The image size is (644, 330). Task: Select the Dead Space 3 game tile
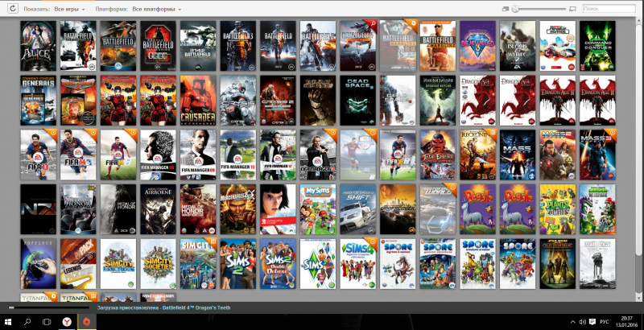[x=398, y=101]
